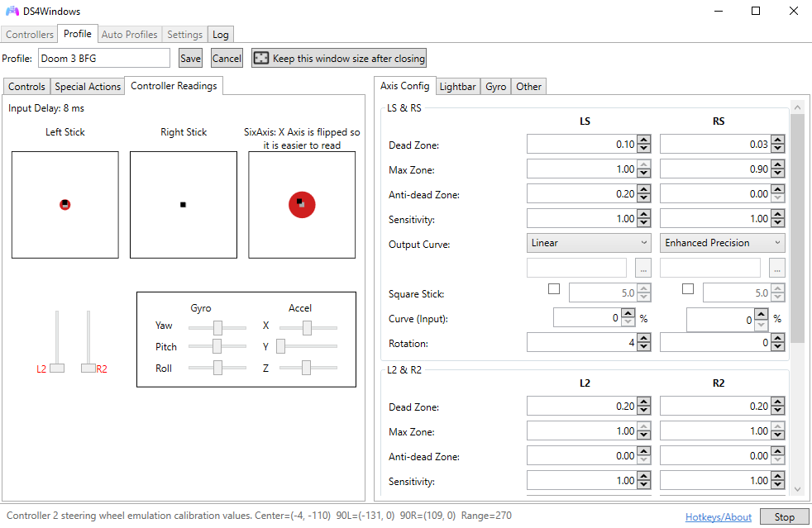Switch to the Lightbar tab

[457, 85]
